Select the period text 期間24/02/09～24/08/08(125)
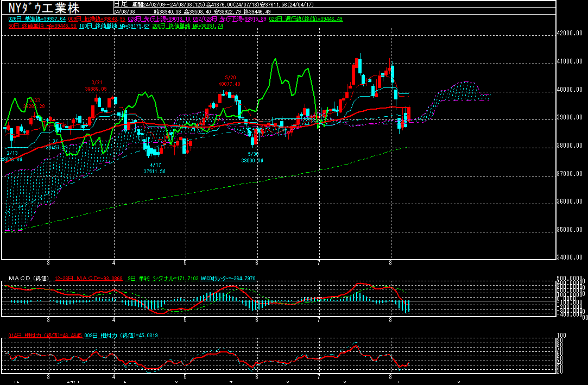The width and height of the screenshot is (588, 385). [168, 4]
